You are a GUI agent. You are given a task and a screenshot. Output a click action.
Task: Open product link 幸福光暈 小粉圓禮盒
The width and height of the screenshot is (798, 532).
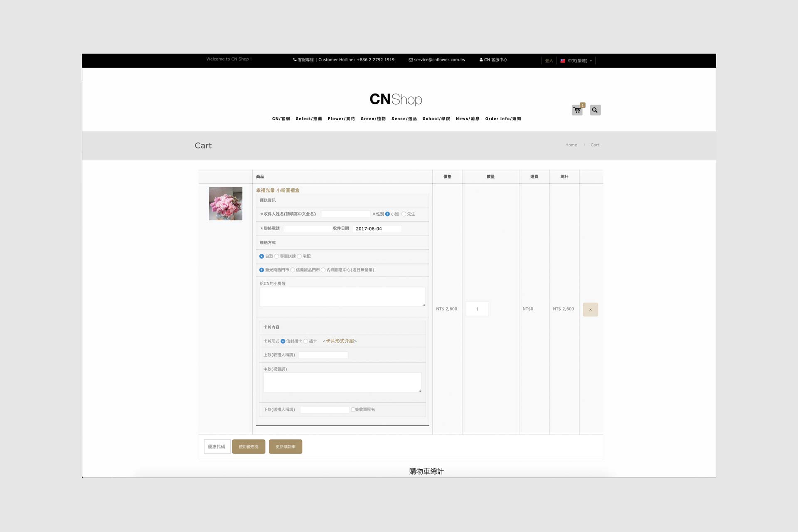tap(278, 190)
